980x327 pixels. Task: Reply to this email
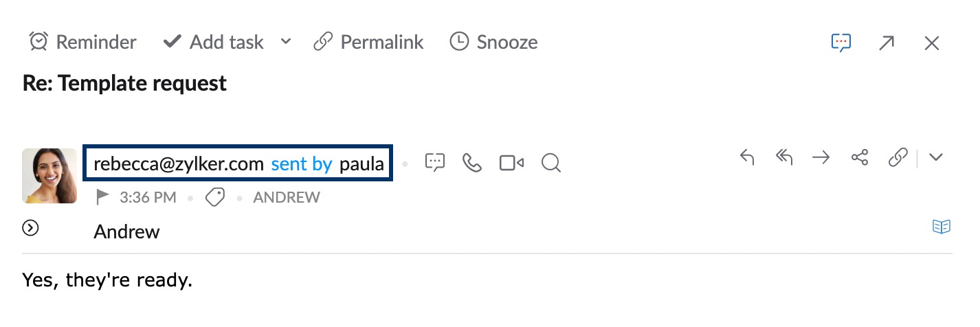[x=747, y=157]
